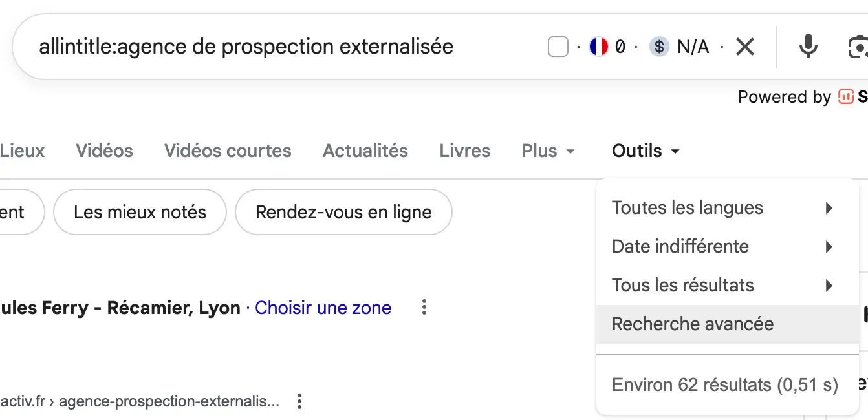The image size is (868, 420).
Task: Switch to the Actualités tab
Action: [365, 151]
